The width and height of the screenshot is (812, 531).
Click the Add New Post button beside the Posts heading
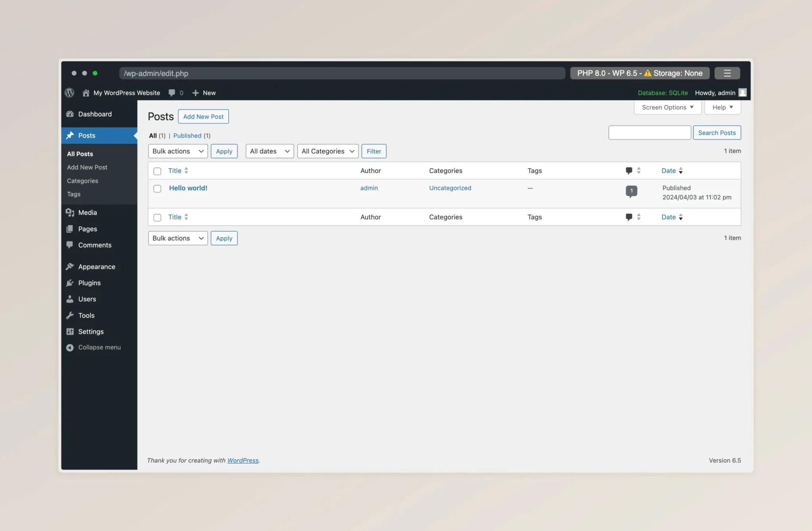click(x=203, y=117)
